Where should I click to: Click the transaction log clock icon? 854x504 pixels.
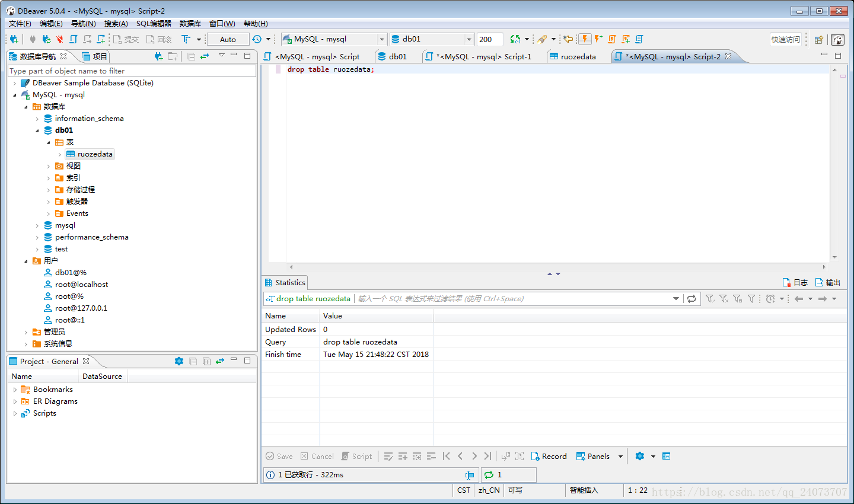257,39
